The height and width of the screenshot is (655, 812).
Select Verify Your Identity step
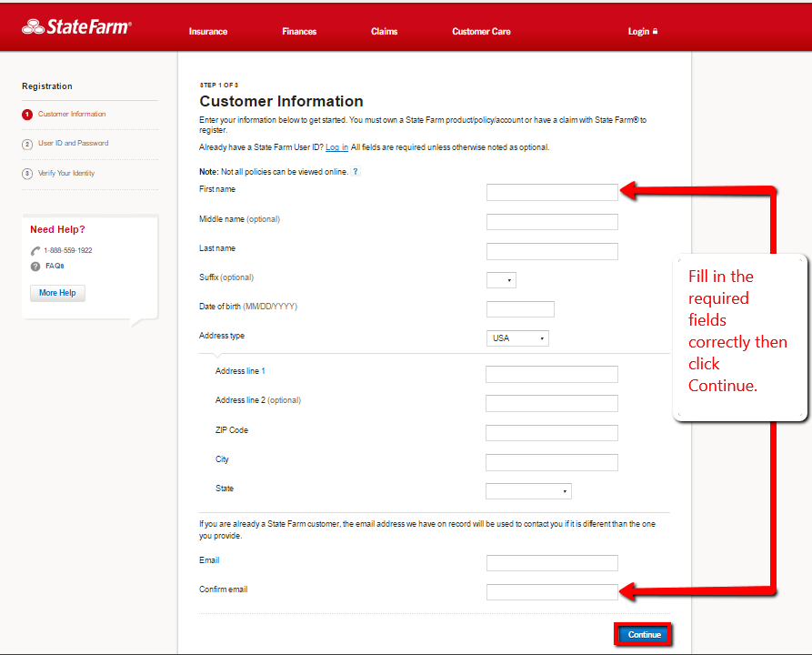[x=66, y=173]
